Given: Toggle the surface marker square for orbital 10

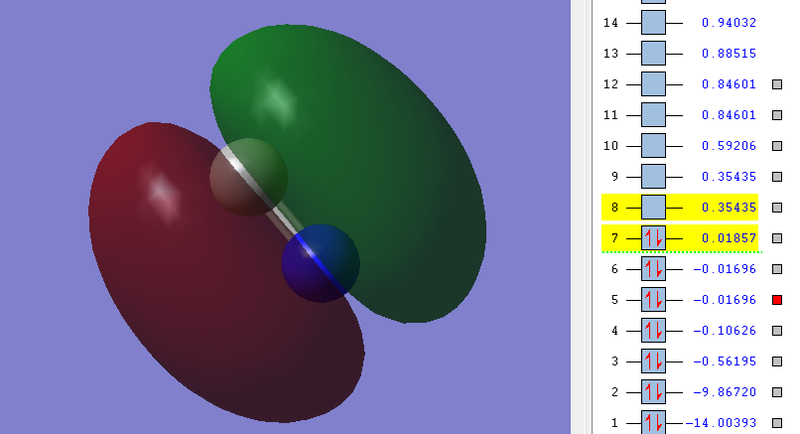Looking at the screenshot, I should pyautogui.click(x=777, y=146).
